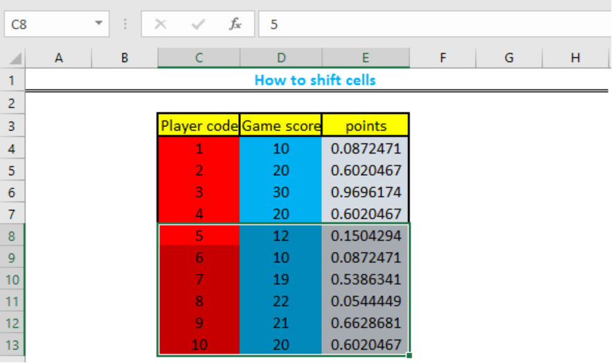Select row 8 header
Viewport: 612px width, 364px height.
tap(12, 236)
